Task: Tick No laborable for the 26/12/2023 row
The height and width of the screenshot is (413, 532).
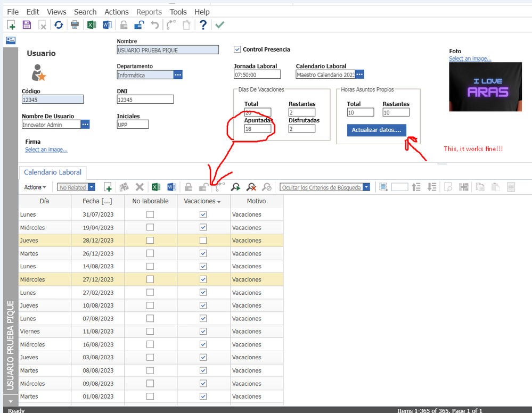Action: pos(150,253)
